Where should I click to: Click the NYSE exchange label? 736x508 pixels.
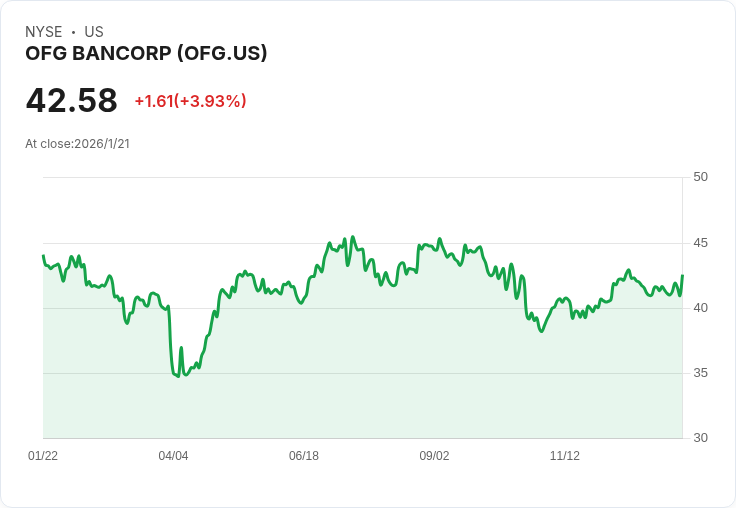(x=43, y=32)
